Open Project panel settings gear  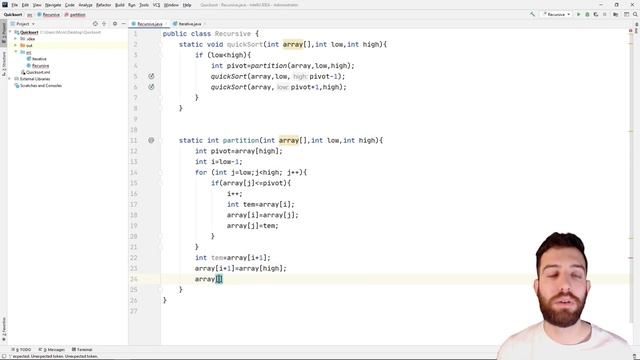(115, 24)
